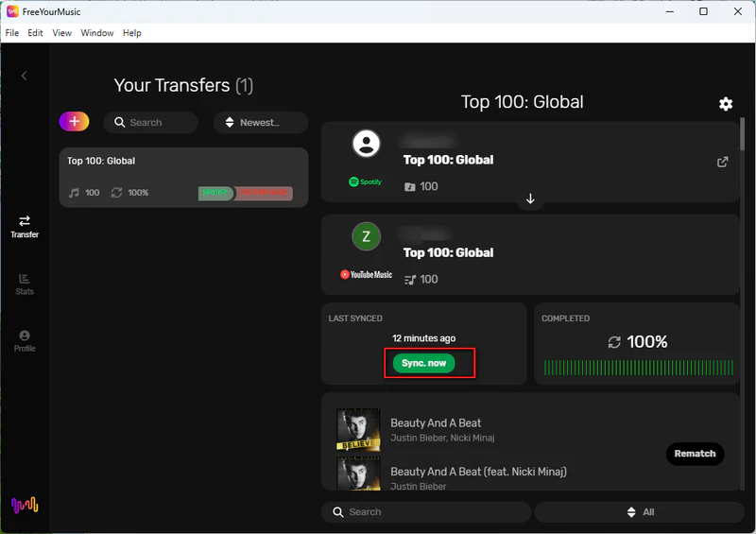Open the Profile sidebar section

[25, 341]
